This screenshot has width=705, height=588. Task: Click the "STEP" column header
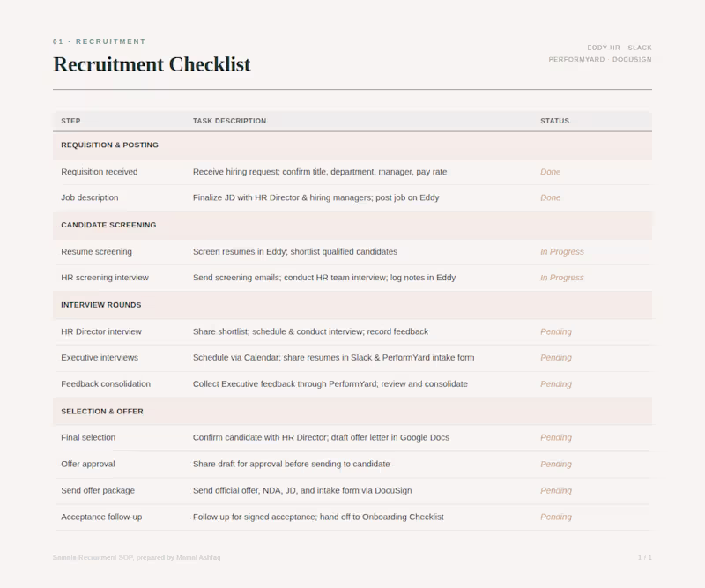tap(70, 121)
